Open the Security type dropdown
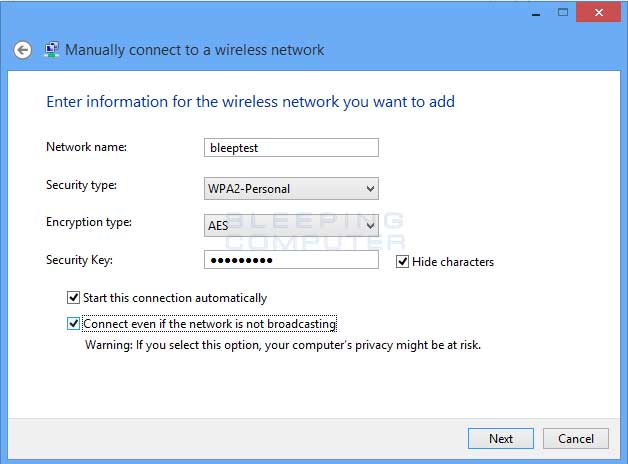The height and width of the screenshot is (464, 628). click(x=291, y=189)
